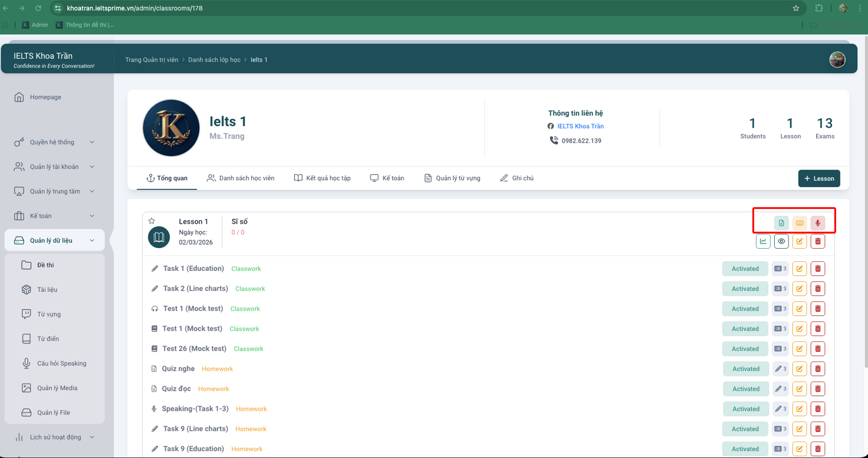Toggle Activated status for Task 2 (Line charts)
This screenshot has width=868, height=458.
click(745, 289)
